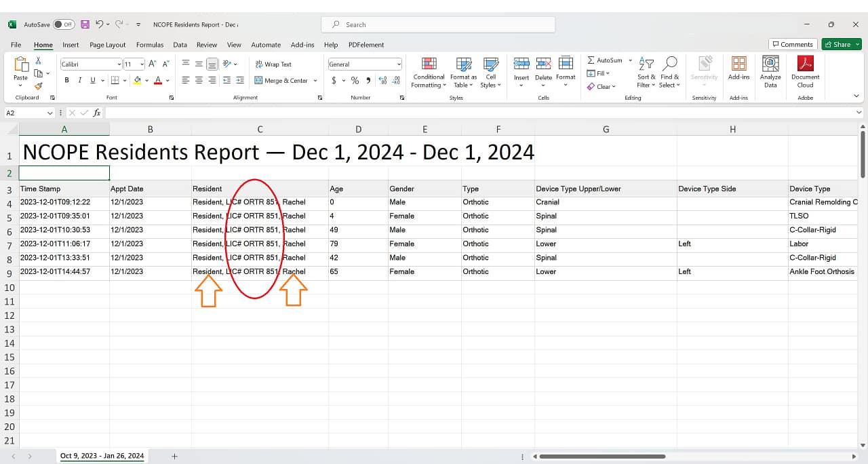This screenshot has height=464, width=868.
Task: Open the Calibri font name dropdown
Action: click(119, 64)
